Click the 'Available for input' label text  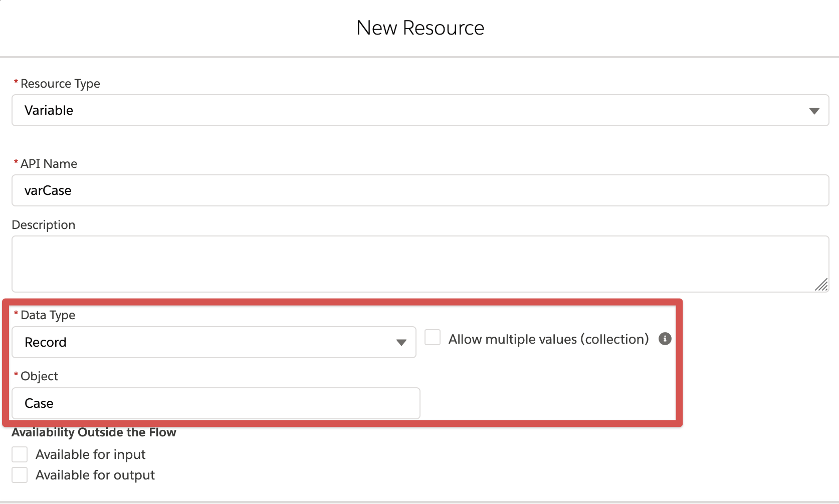click(x=90, y=454)
